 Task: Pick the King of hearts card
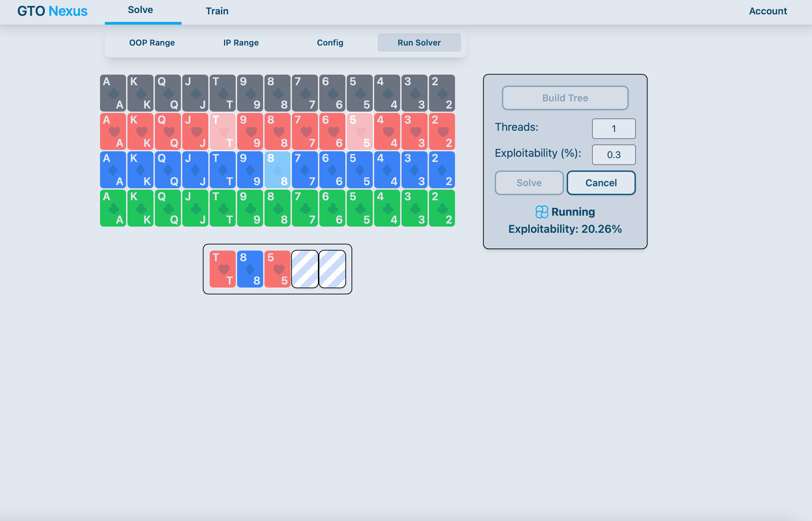pos(140,131)
